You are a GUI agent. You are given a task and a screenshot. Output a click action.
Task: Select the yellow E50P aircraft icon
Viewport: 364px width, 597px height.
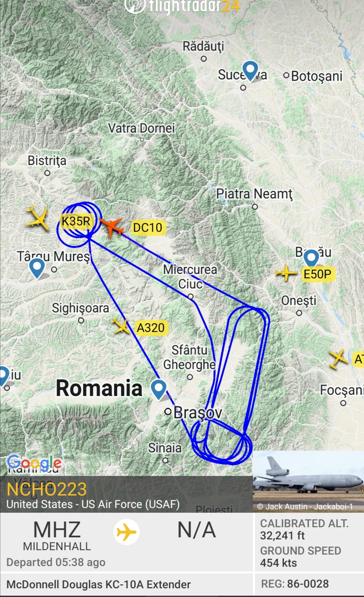[286, 273]
